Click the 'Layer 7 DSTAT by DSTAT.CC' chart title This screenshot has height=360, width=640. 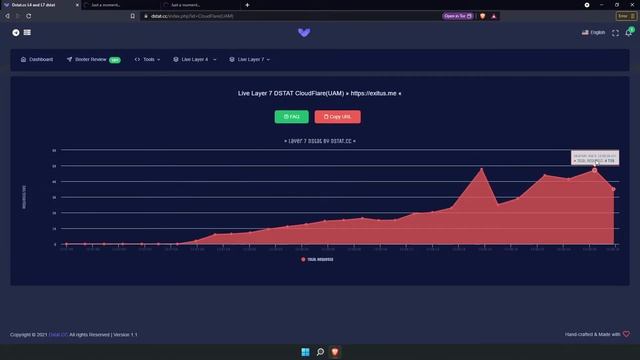point(320,141)
